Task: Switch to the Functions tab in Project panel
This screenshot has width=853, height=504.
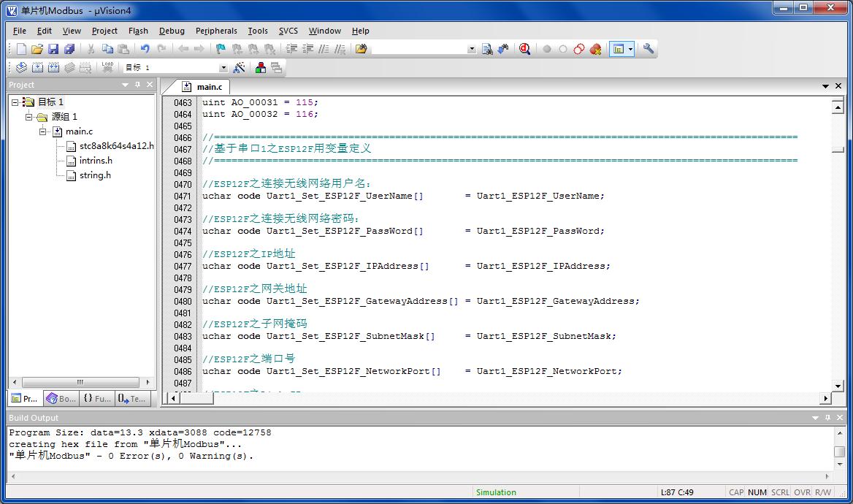Action: pos(97,398)
